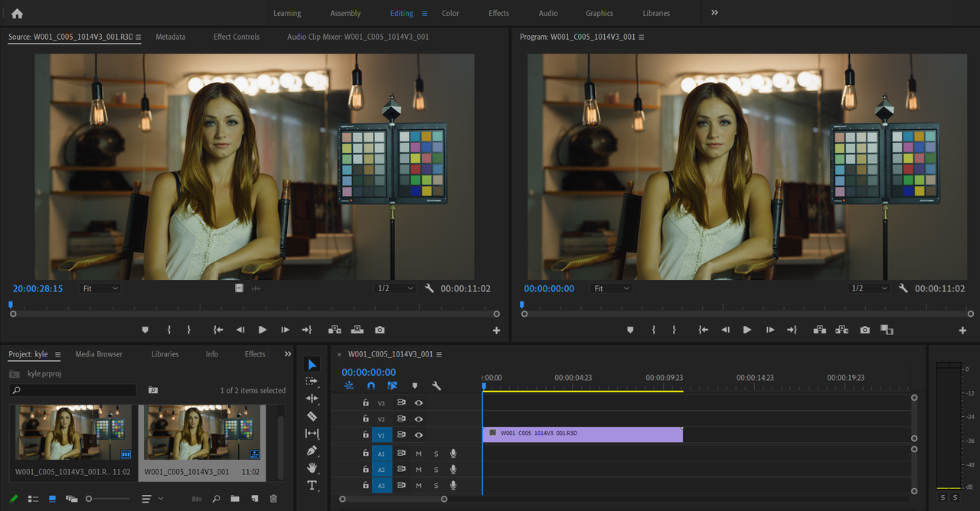Click Insert button in Source monitor
Screen dimensions: 980x511
(x=335, y=330)
